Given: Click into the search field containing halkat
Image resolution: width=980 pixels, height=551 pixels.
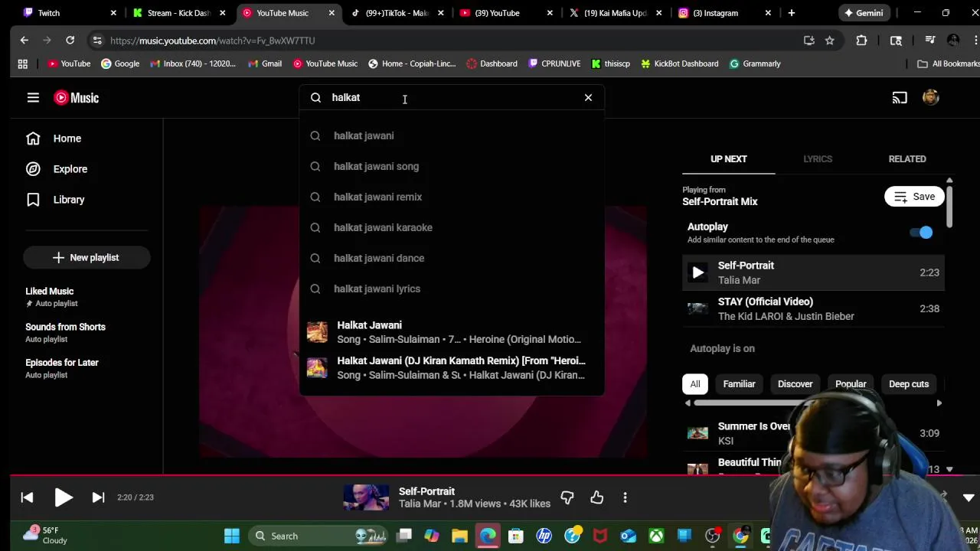Looking at the screenshot, I should pos(452,97).
